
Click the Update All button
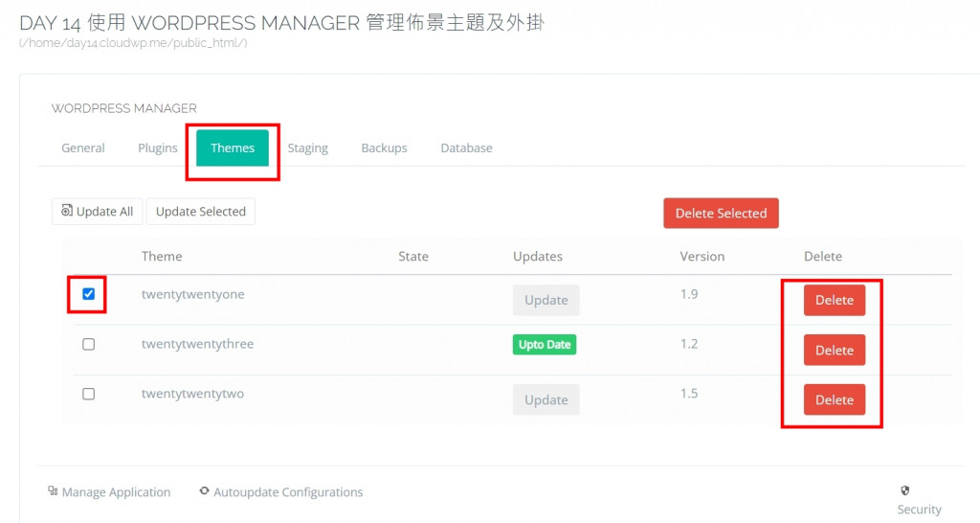(x=97, y=212)
